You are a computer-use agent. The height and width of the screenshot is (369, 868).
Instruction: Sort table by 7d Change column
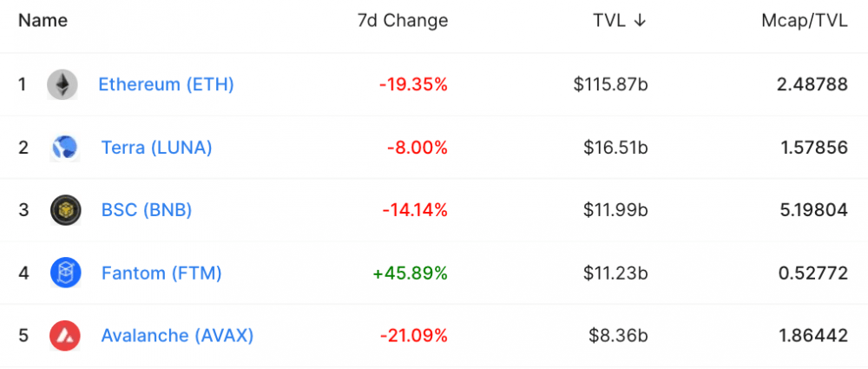pyautogui.click(x=403, y=21)
